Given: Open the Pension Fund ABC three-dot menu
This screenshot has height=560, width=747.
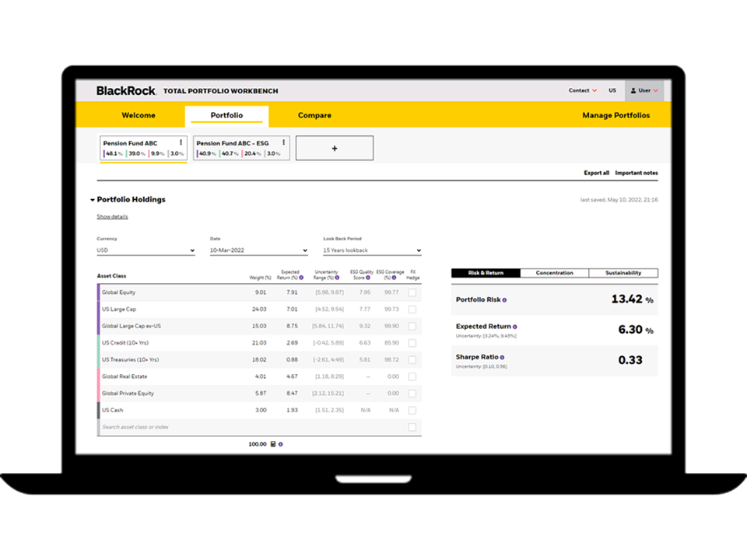Looking at the screenshot, I should [x=181, y=142].
